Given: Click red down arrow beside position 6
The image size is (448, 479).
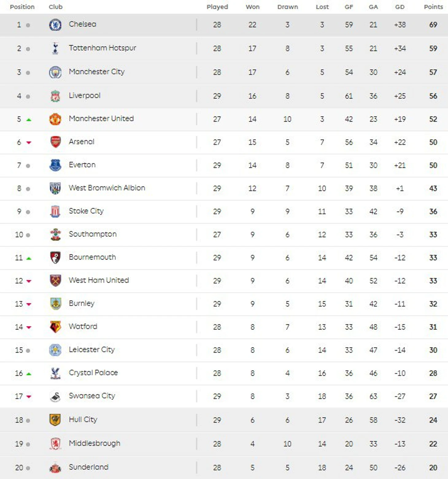Looking at the screenshot, I should 29,143.
